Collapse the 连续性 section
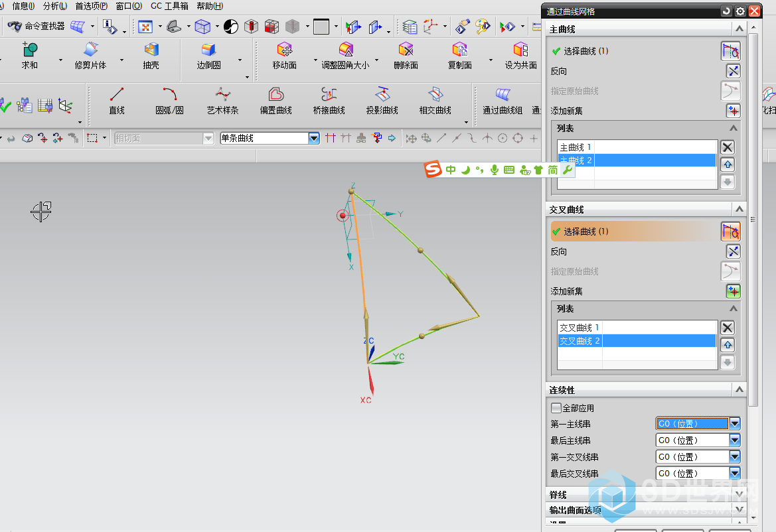This screenshot has height=532, width=776. (x=739, y=390)
